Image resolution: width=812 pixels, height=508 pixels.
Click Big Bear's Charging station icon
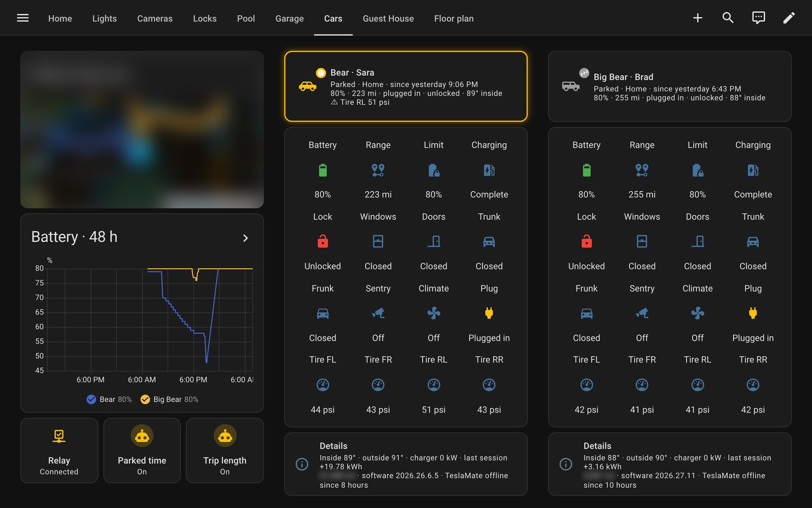pos(753,170)
